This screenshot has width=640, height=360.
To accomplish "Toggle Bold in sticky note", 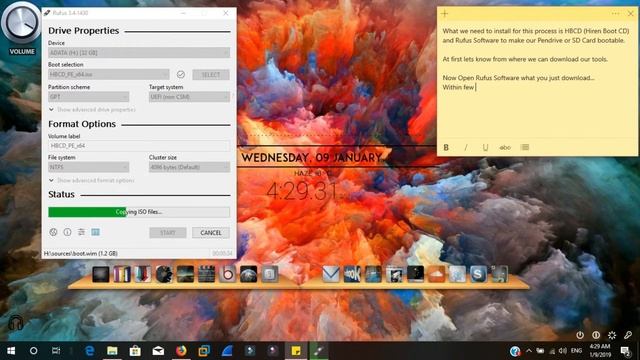I will click(x=446, y=147).
